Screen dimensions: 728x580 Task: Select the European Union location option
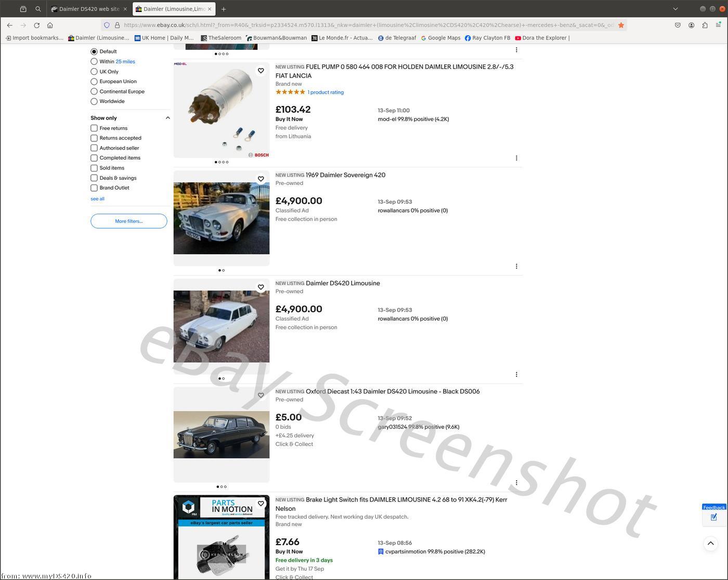click(94, 82)
